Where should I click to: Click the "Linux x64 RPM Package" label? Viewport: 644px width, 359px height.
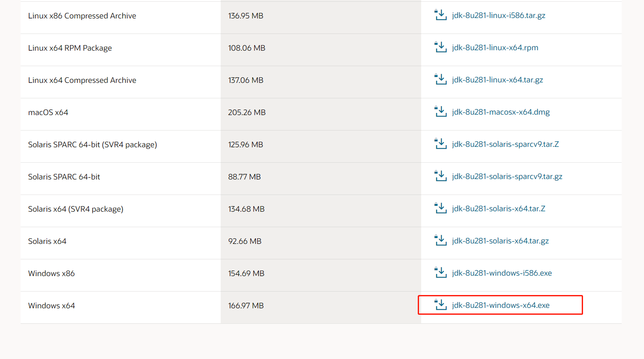[70, 48]
